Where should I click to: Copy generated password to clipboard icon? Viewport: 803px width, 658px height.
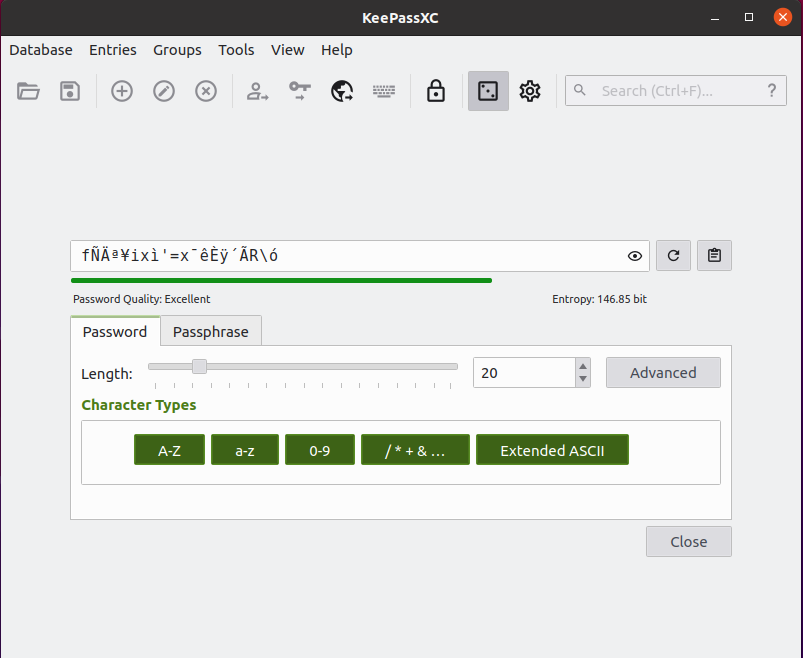point(714,256)
